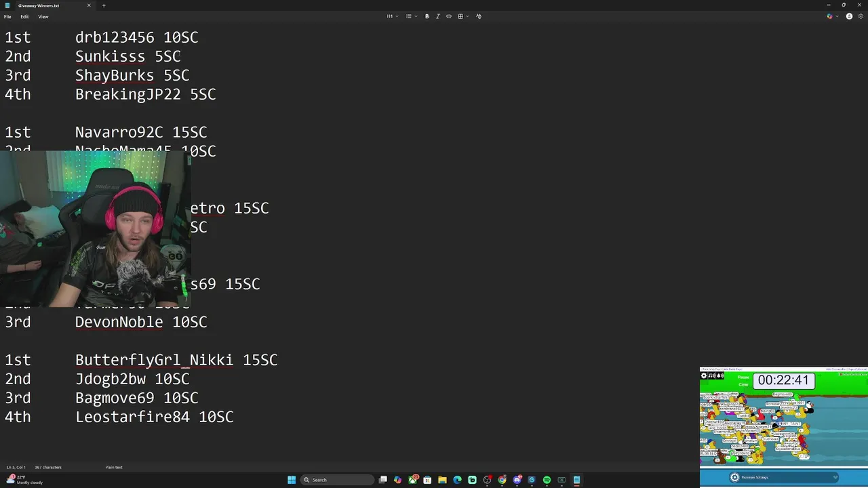Switch to Notepad taskbar icon
The height and width of the screenshot is (488, 868).
[576, 480]
